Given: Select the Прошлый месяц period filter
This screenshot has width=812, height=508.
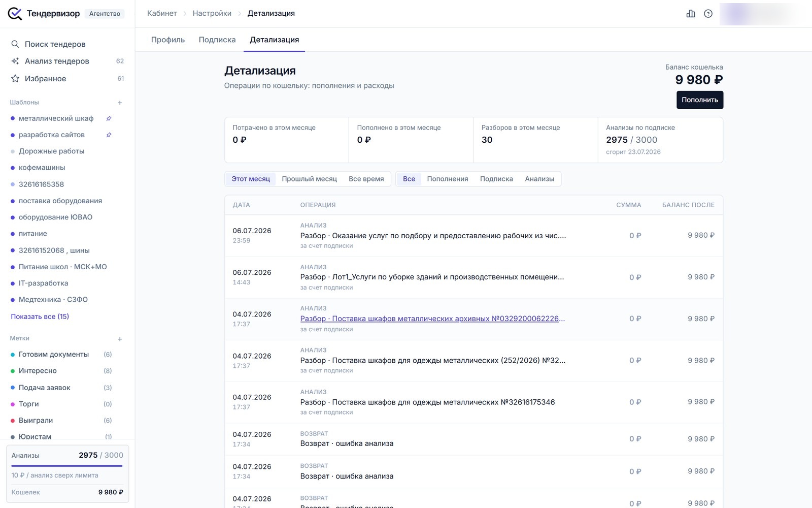Looking at the screenshot, I should point(309,179).
